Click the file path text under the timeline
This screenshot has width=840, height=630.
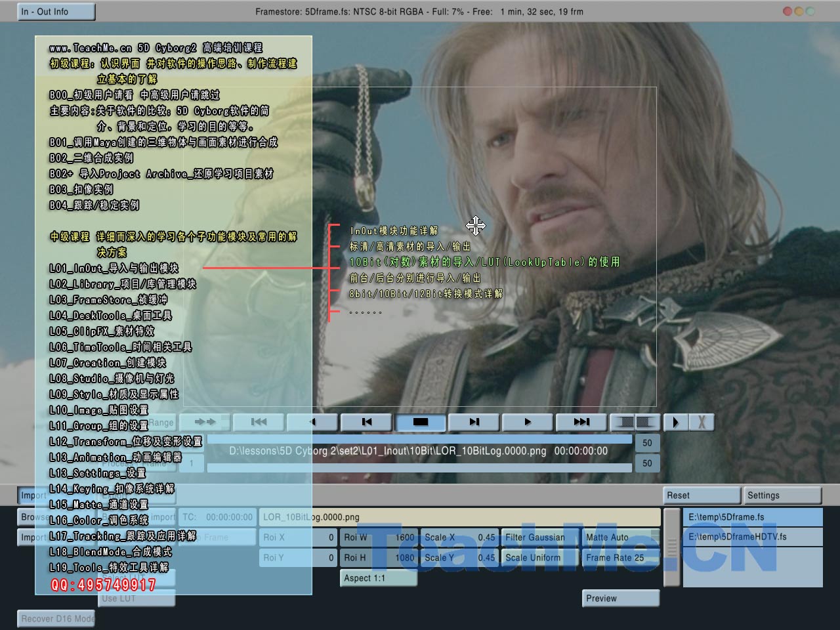pos(418,451)
